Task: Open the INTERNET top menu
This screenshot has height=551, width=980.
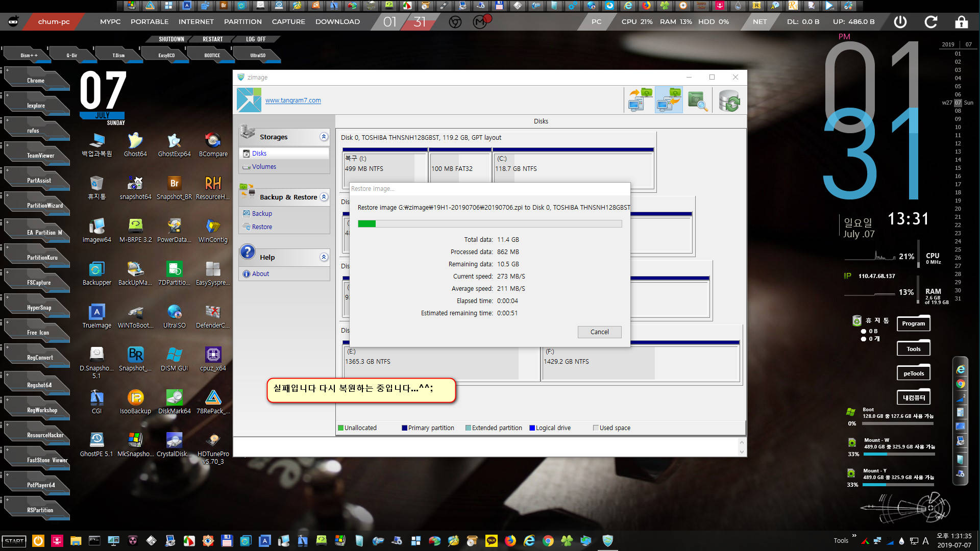Action: 196,22
